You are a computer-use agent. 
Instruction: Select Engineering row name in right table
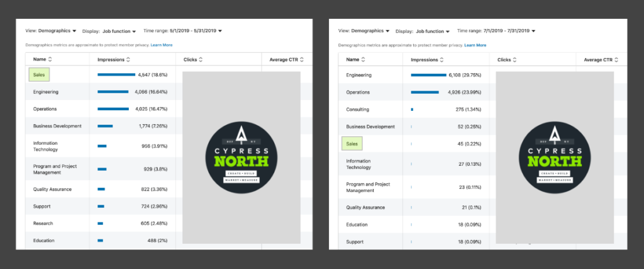coord(358,75)
